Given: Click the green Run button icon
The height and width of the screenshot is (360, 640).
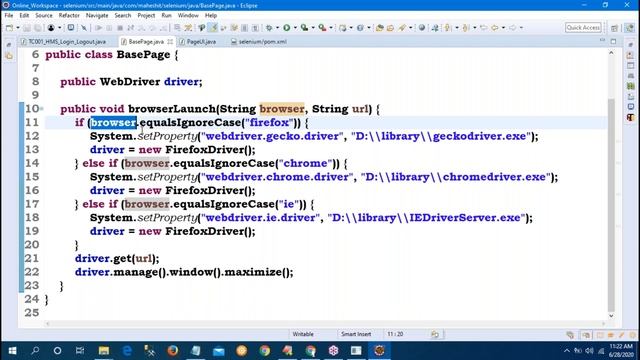Looking at the screenshot, I should pos(287,28).
